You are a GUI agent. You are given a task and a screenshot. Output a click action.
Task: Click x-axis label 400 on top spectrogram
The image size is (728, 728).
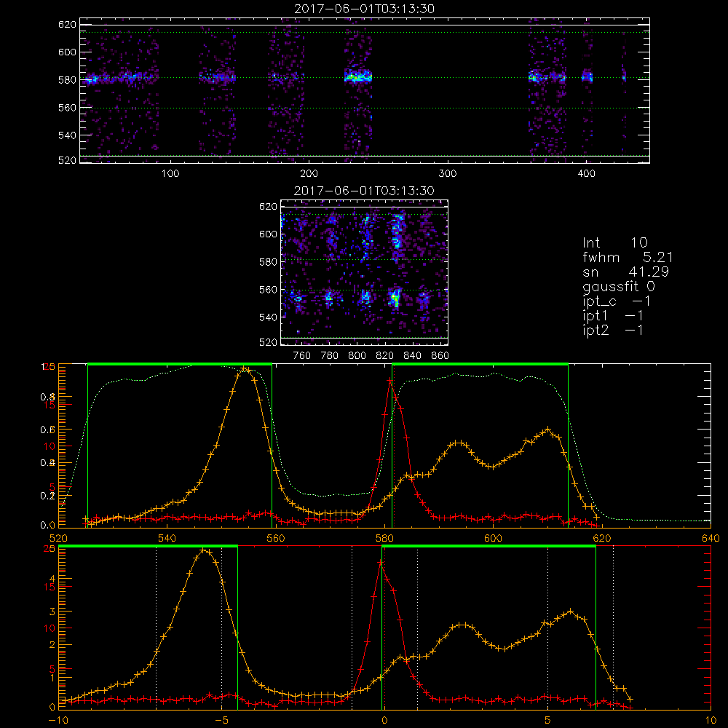(586, 174)
